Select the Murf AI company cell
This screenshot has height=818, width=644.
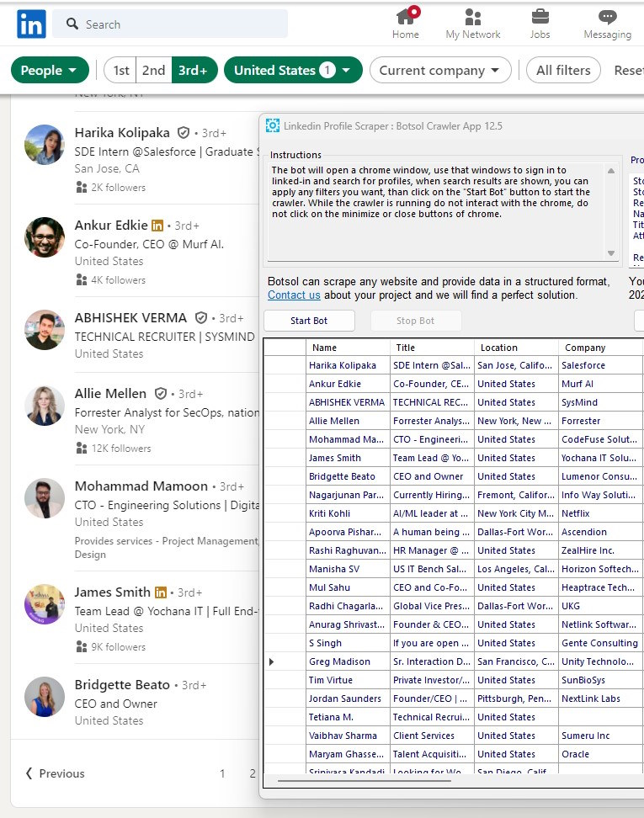point(601,384)
